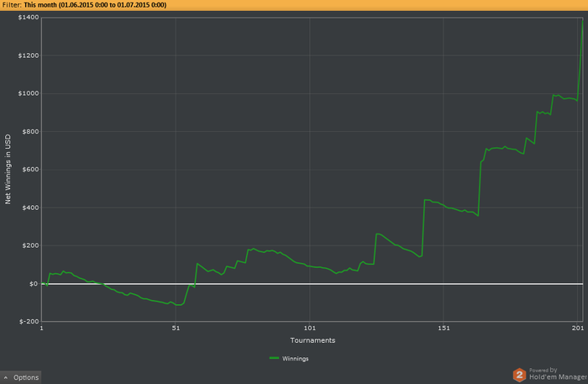Click the $600 y-axis label
The height and width of the screenshot is (384, 588).
30,170
